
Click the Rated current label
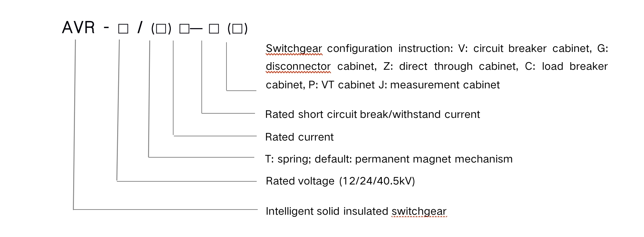299,137
